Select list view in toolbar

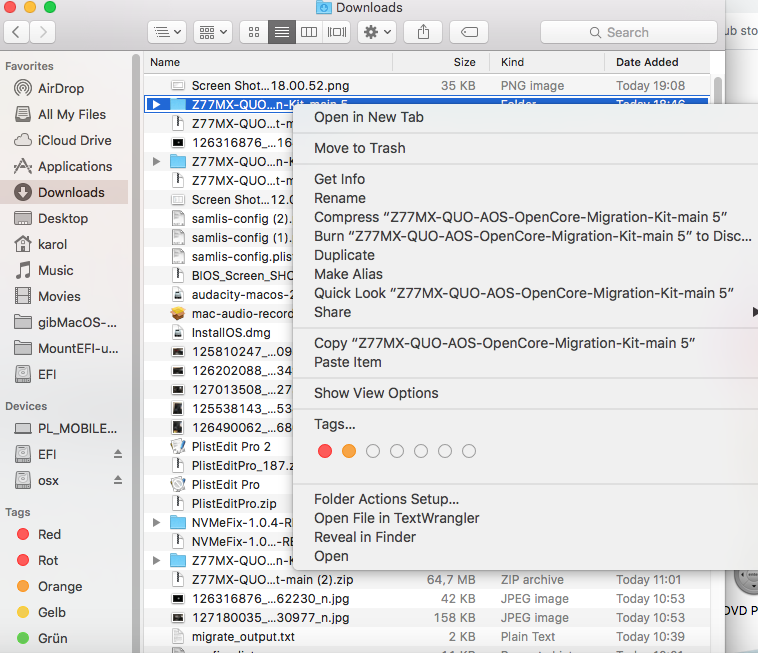click(x=282, y=32)
